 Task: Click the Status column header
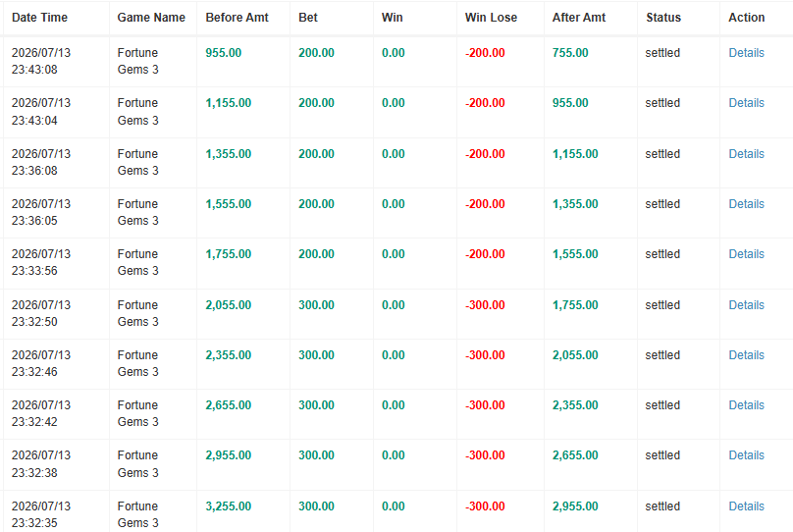[x=663, y=18]
